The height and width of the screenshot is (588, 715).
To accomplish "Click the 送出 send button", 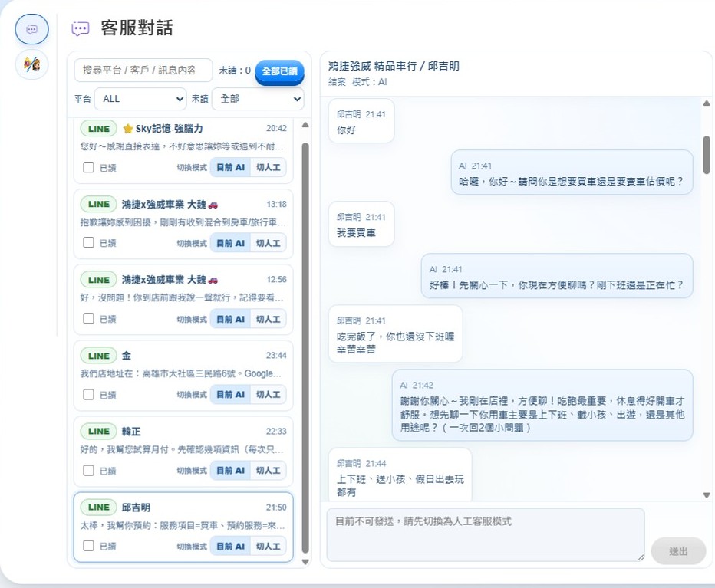I will (678, 551).
